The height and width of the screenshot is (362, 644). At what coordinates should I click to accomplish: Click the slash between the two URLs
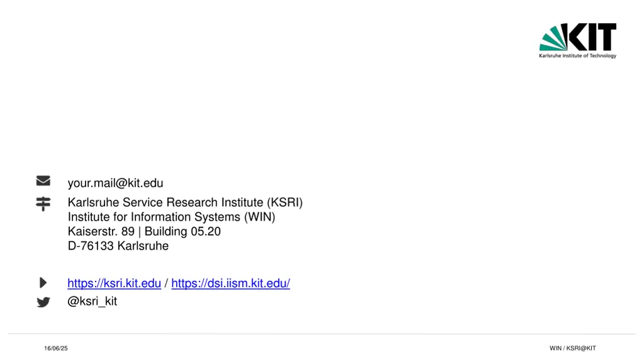coord(166,283)
